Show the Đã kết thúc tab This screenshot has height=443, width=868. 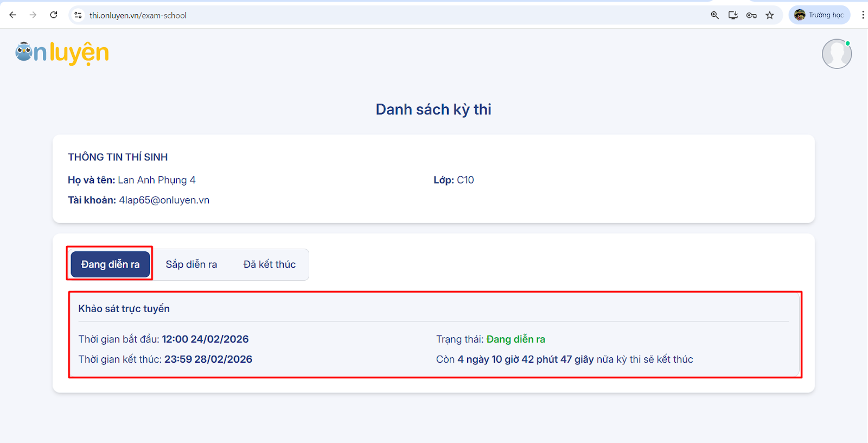[x=269, y=264]
